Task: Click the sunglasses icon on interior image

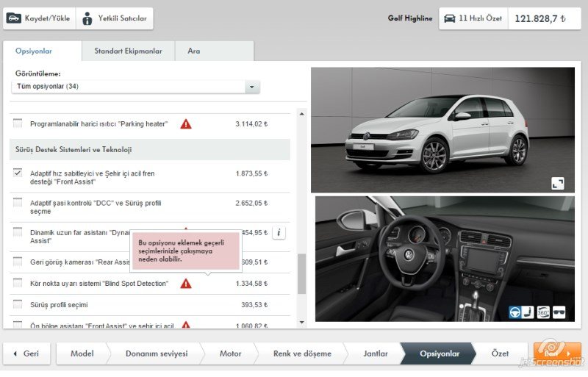Action: tap(559, 312)
